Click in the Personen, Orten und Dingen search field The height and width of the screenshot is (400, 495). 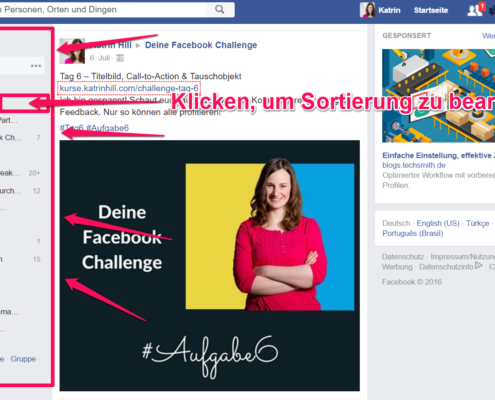click(102, 10)
